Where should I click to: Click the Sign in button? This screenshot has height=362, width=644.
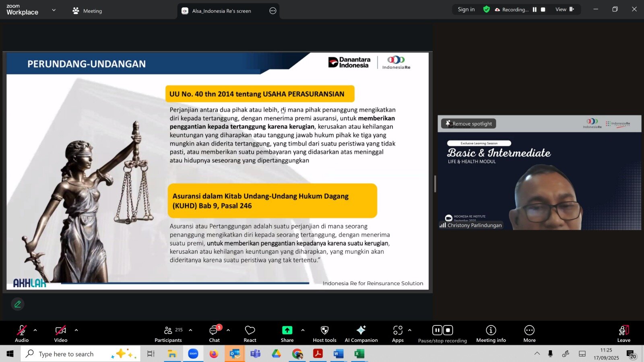466,9
